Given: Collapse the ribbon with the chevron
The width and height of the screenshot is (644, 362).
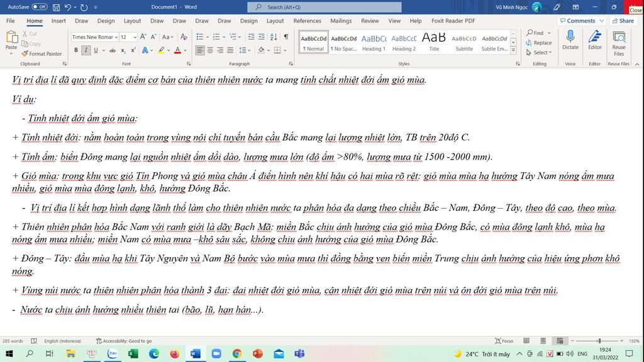Looking at the screenshot, I should pyautogui.click(x=637, y=64).
